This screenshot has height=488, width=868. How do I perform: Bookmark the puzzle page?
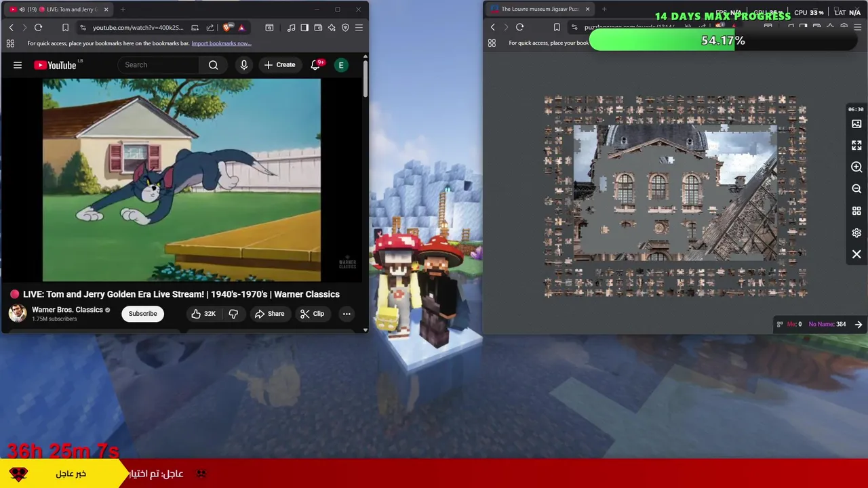tap(557, 27)
